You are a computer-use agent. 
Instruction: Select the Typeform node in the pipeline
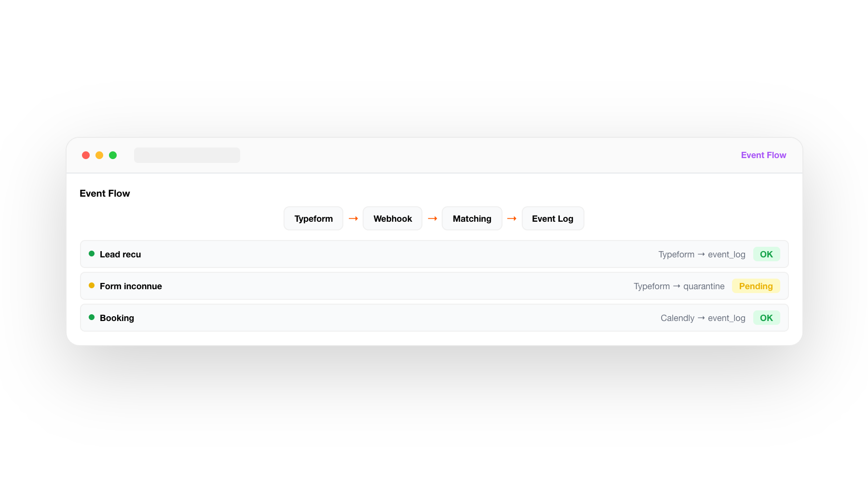click(313, 218)
